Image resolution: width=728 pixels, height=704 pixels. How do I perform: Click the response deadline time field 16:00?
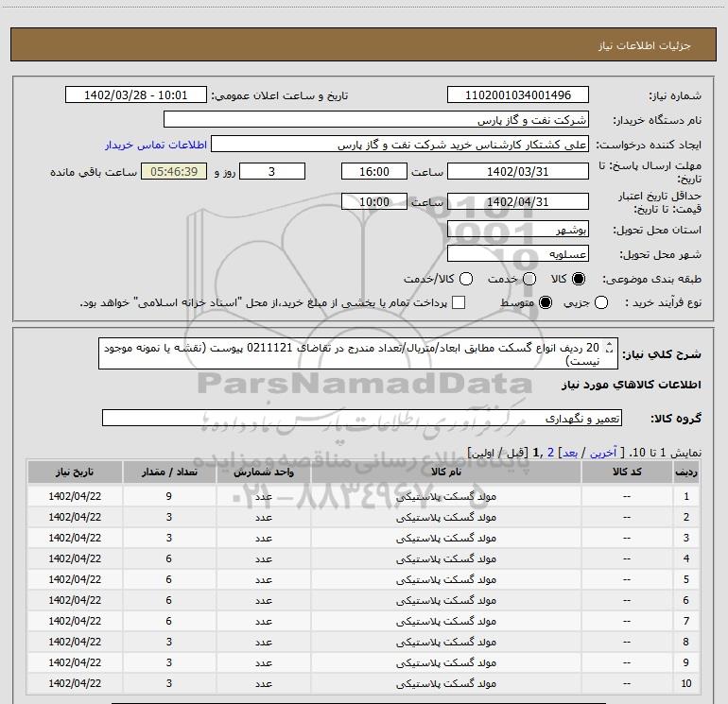coord(374,171)
